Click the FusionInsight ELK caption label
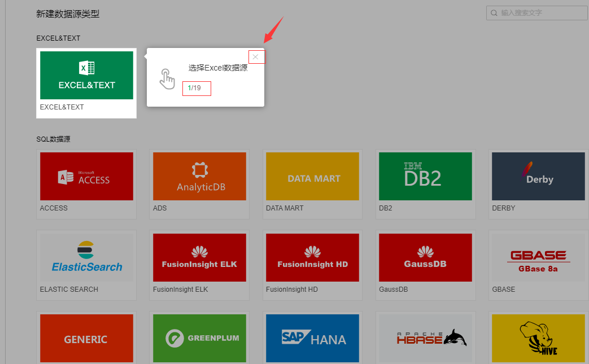Viewport: 589px width, 364px height. pos(180,290)
